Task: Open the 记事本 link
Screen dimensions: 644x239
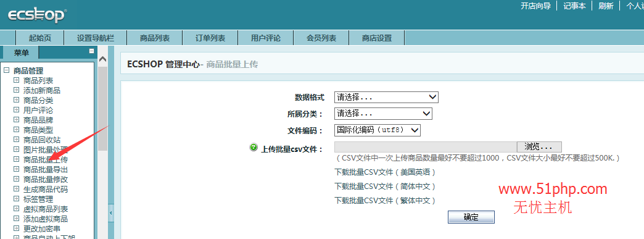Action: [574, 6]
